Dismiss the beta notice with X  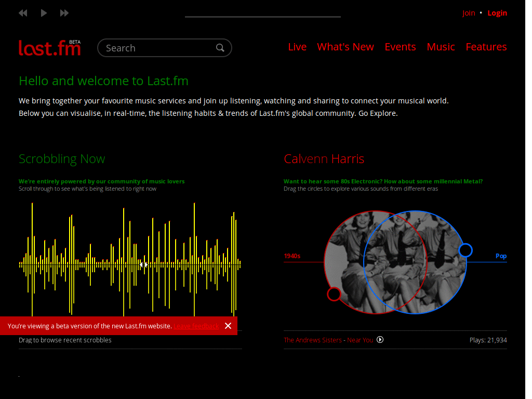point(228,326)
